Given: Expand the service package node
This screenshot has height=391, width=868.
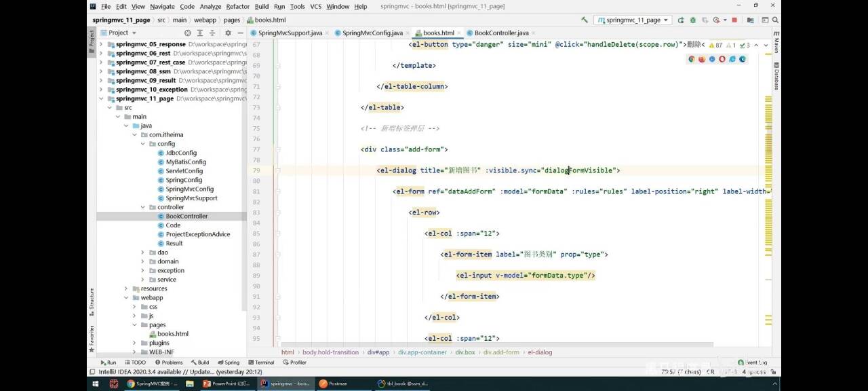Looking at the screenshot, I should 142,280.
